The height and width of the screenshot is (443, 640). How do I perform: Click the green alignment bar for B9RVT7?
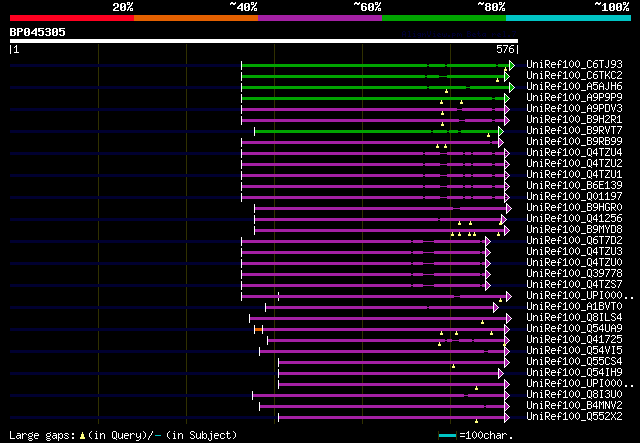click(377, 131)
